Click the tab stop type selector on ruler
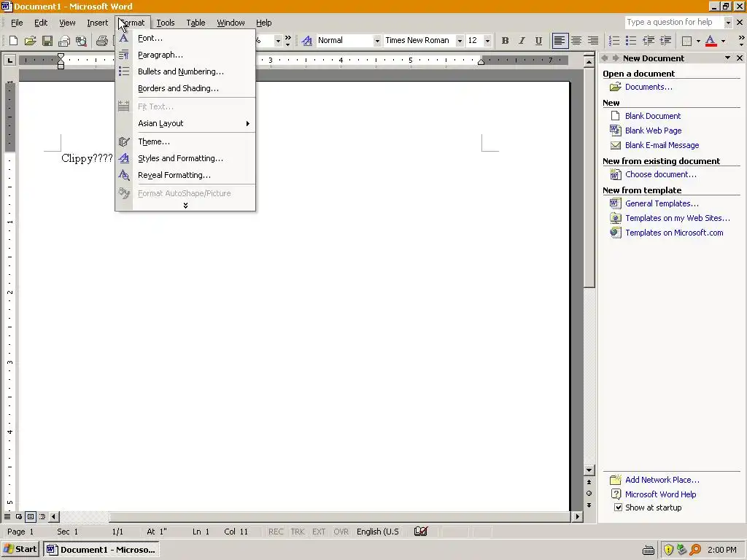The image size is (747, 560). coord(9,60)
